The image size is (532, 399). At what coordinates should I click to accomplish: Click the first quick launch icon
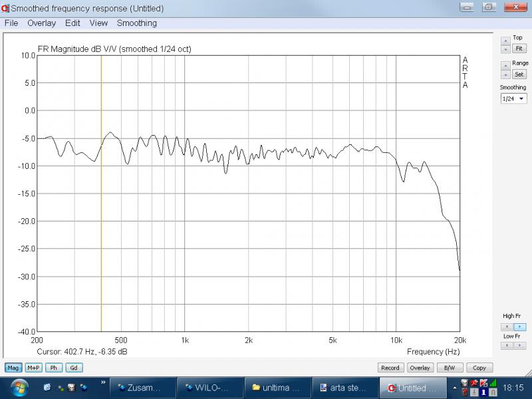47,387
